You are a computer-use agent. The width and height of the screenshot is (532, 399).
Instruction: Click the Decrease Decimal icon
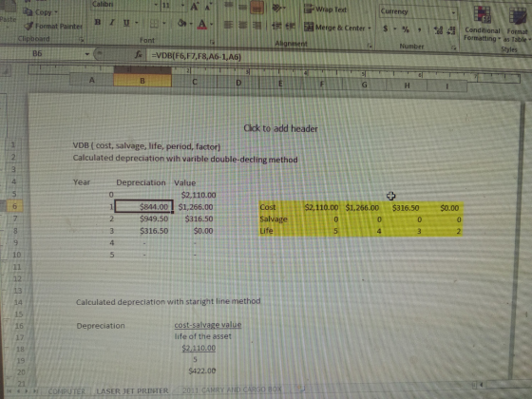click(x=451, y=30)
